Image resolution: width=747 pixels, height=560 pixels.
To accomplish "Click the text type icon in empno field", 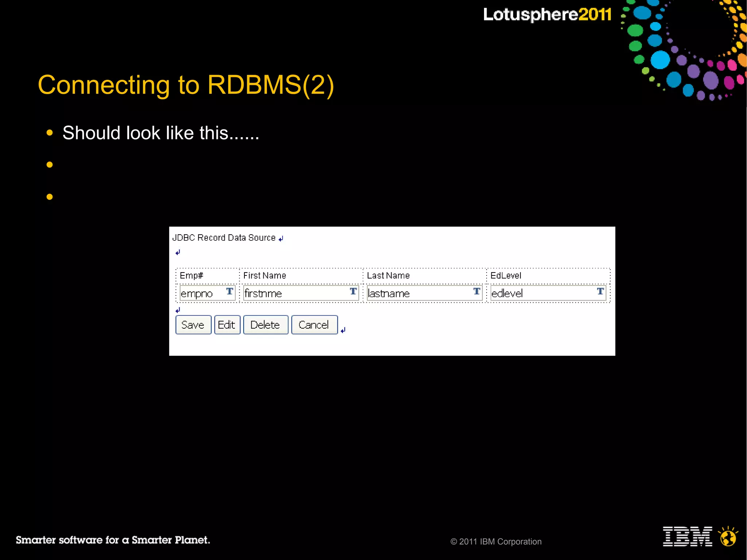I will click(x=229, y=291).
